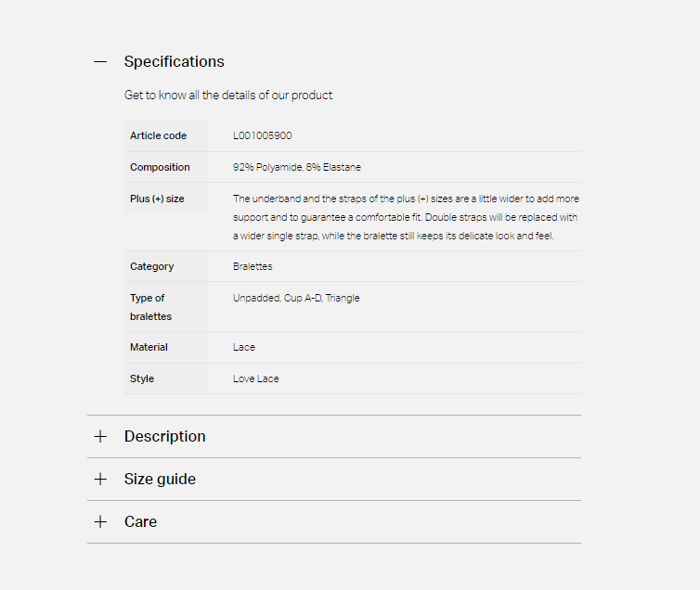Click the Style row label
Screen dimensions: 700x590
tap(142, 378)
